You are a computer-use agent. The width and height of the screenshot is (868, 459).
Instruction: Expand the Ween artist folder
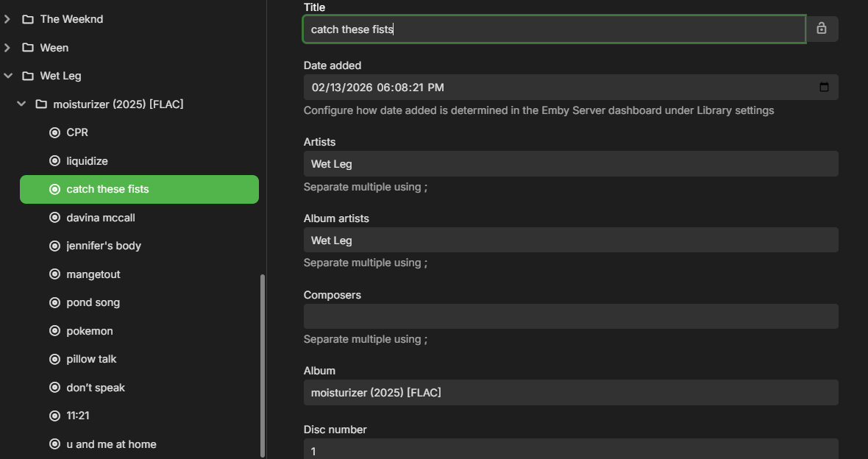click(x=8, y=48)
